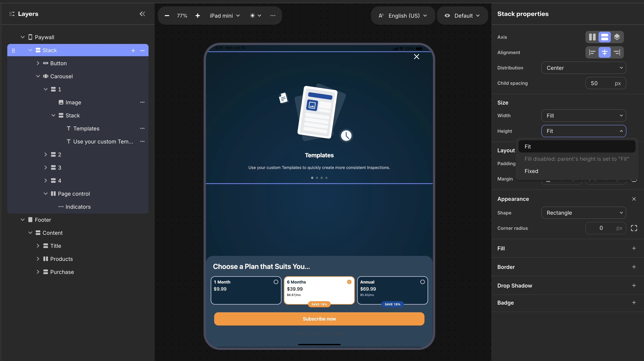Close the paywall preview with X
The image size is (644, 361).
click(x=416, y=57)
